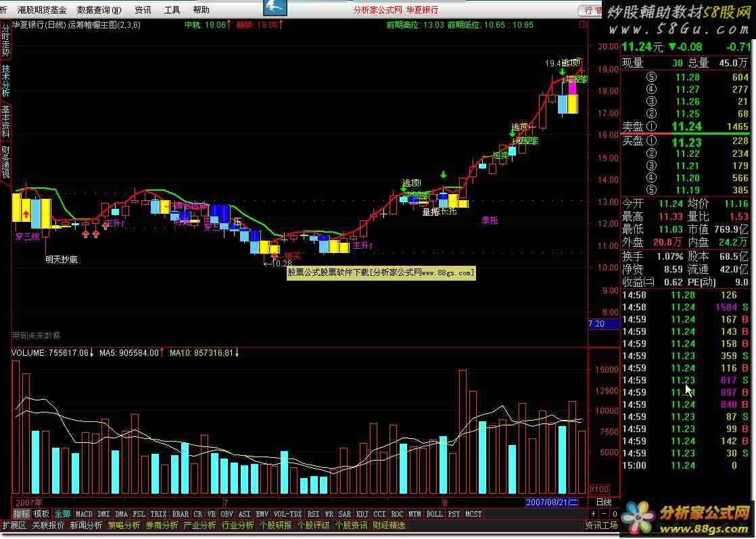756x539 pixels.
Task: Show the EMV indicator
Action: coord(262,515)
